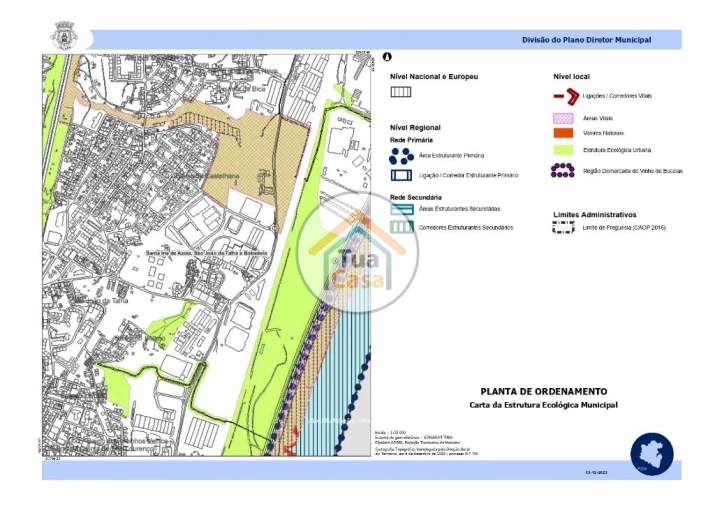The width and height of the screenshot is (715, 506).
Task: Click the dashed Limite de Freguesia symbol
Action: [564, 228]
